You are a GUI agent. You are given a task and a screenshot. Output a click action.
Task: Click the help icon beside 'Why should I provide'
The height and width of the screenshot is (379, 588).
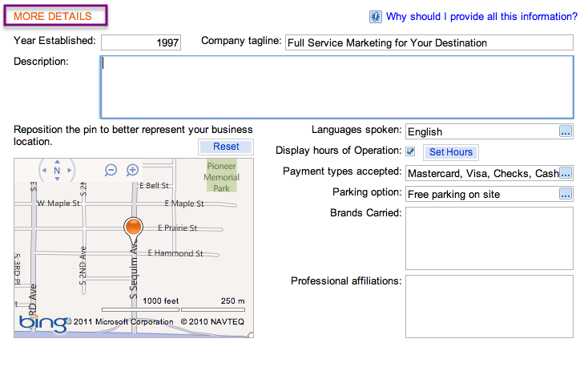pos(375,16)
